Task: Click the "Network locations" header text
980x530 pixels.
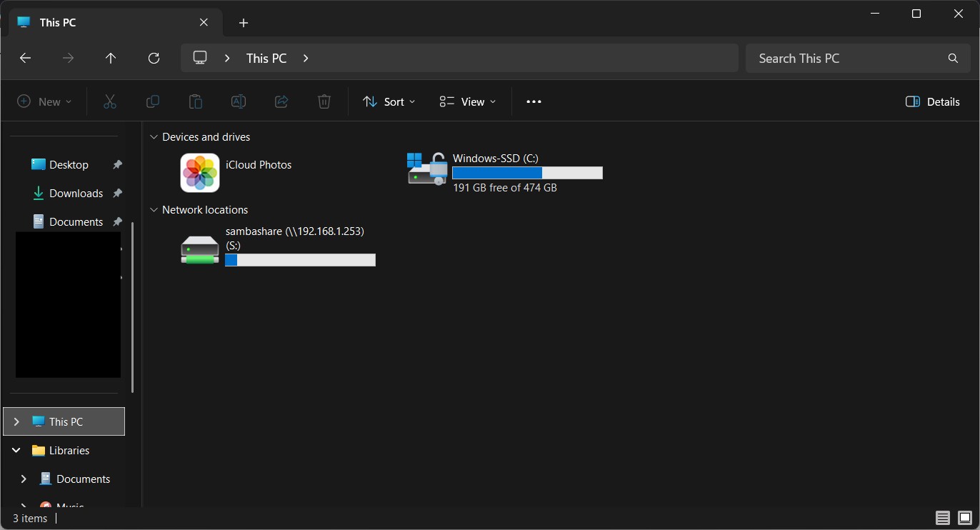Action: [205, 210]
